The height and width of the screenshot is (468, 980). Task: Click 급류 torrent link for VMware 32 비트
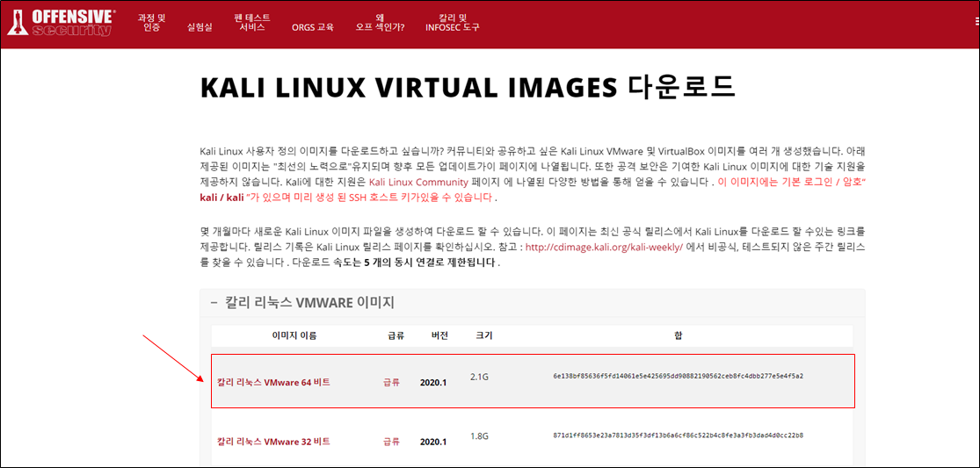tap(391, 442)
